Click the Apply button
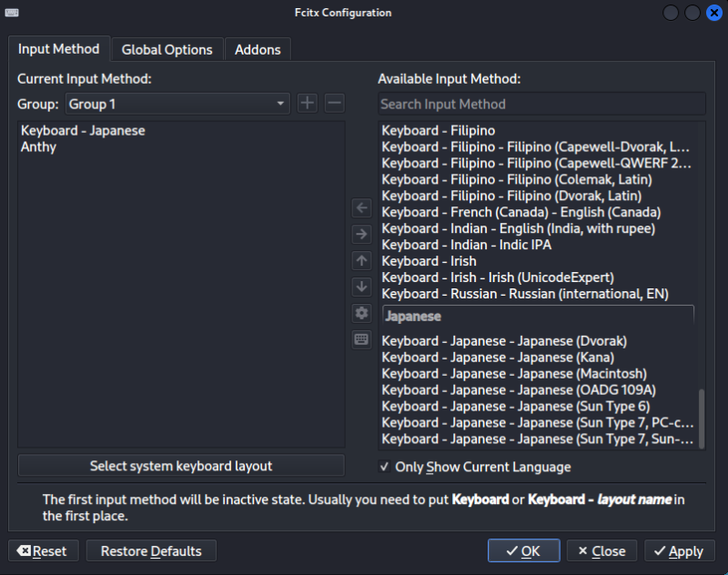728x575 pixels. pyautogui.click(x=678, y=550)
